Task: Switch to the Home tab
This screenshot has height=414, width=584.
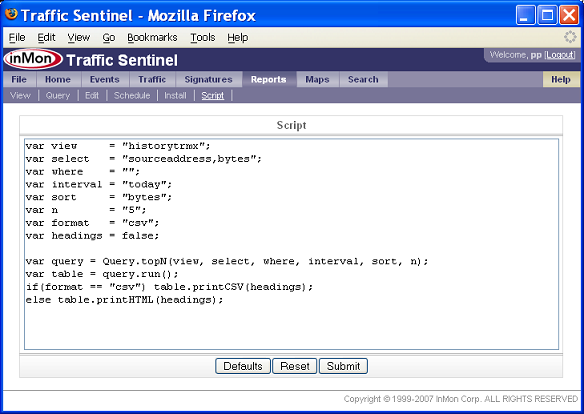Action: [x=58, y=79]
